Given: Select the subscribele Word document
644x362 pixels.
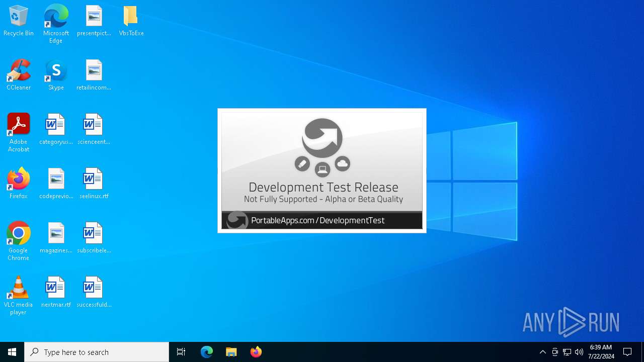Looking at the screenshot, I should click(x=94, y=238).
